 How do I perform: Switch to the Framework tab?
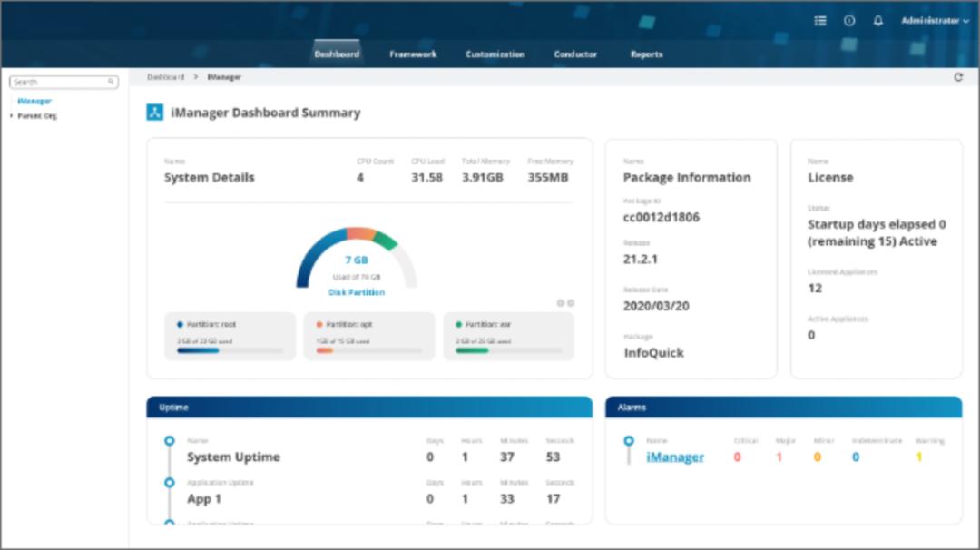413,54
